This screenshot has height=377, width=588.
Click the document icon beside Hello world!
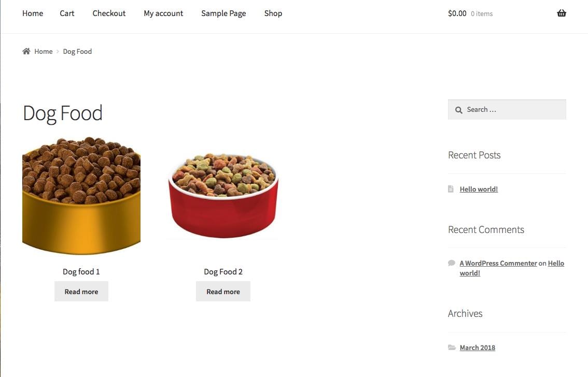click(x=451, y=189)
